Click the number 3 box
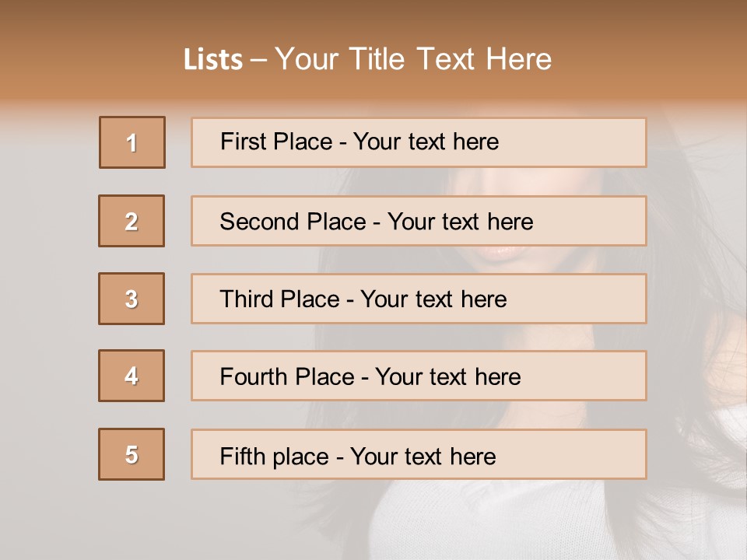 pos(132,299)
